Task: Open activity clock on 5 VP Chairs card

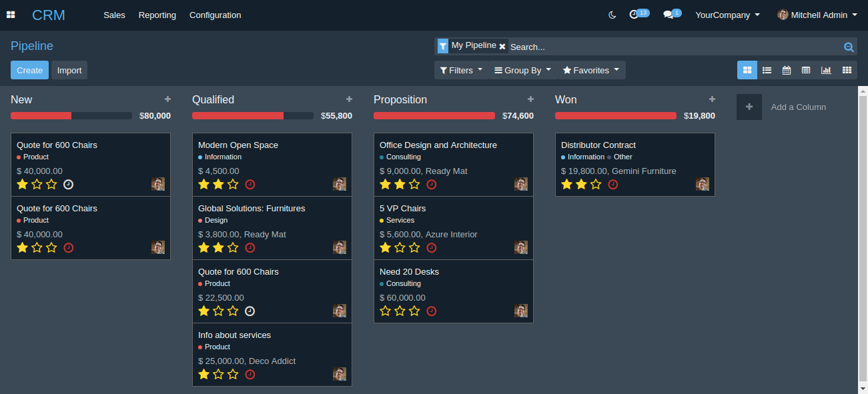Action: pyautogui.click(x=432, y=248)
